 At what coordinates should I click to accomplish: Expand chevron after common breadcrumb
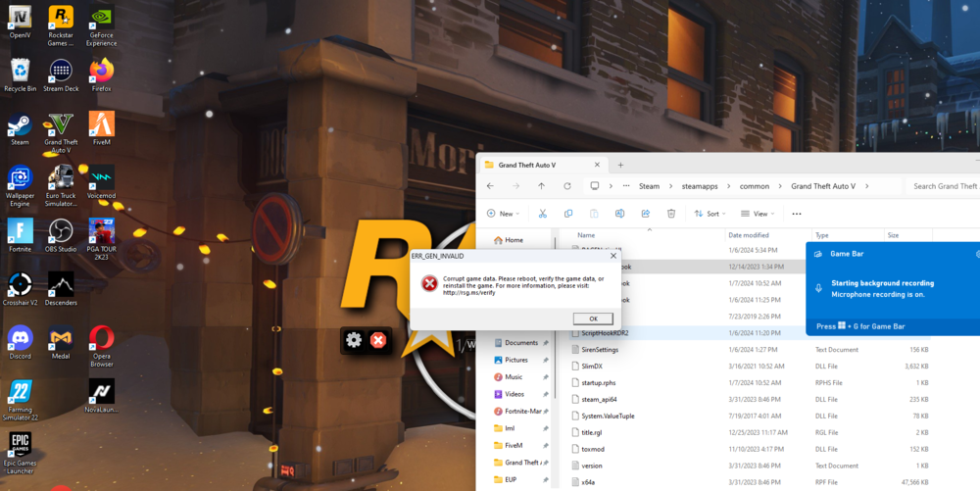[x=780, y=186]
